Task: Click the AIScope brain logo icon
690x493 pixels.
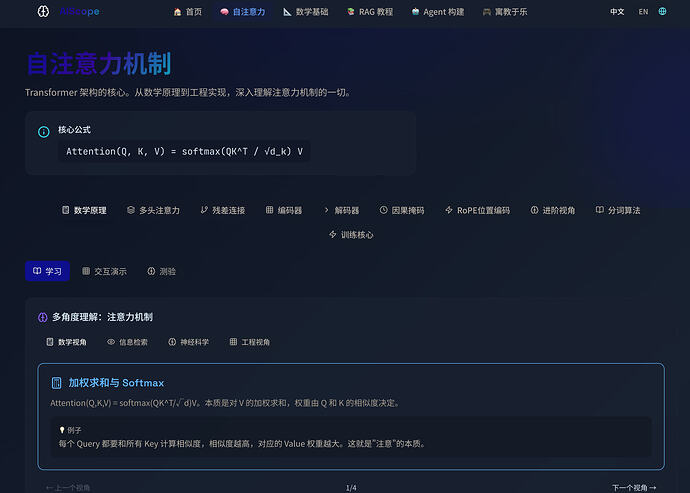Action: (43, 11)
